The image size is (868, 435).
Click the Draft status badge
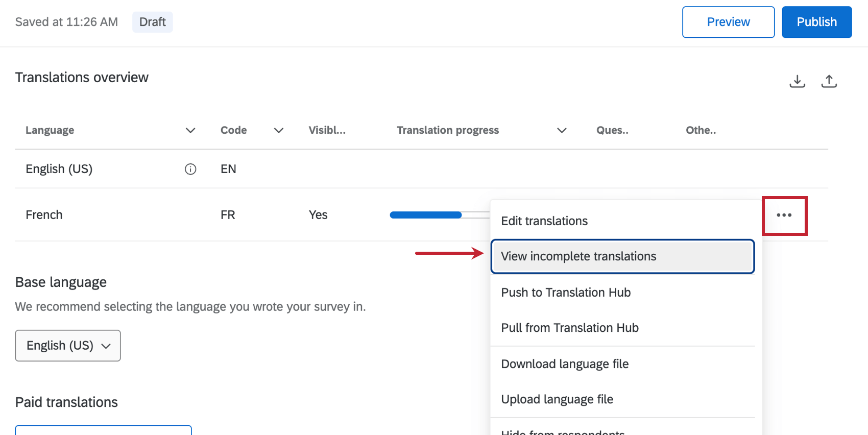[x=152, y=22]
